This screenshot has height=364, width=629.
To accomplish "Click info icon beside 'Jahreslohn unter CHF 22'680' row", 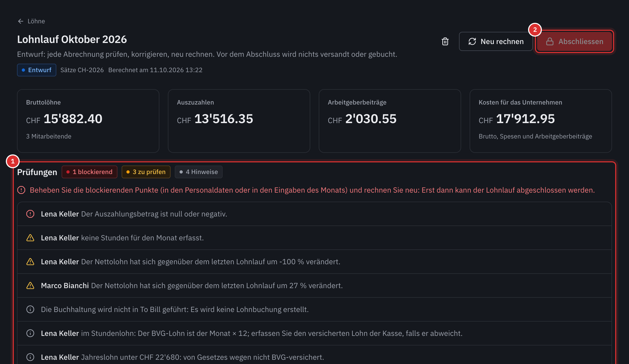I will [x=30, y=357].
